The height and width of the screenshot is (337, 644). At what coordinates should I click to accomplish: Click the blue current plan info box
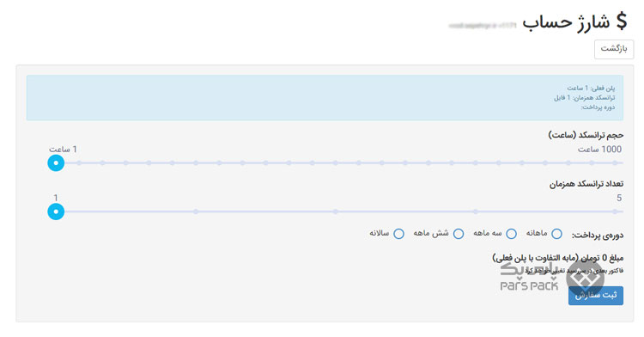(325, 98)
